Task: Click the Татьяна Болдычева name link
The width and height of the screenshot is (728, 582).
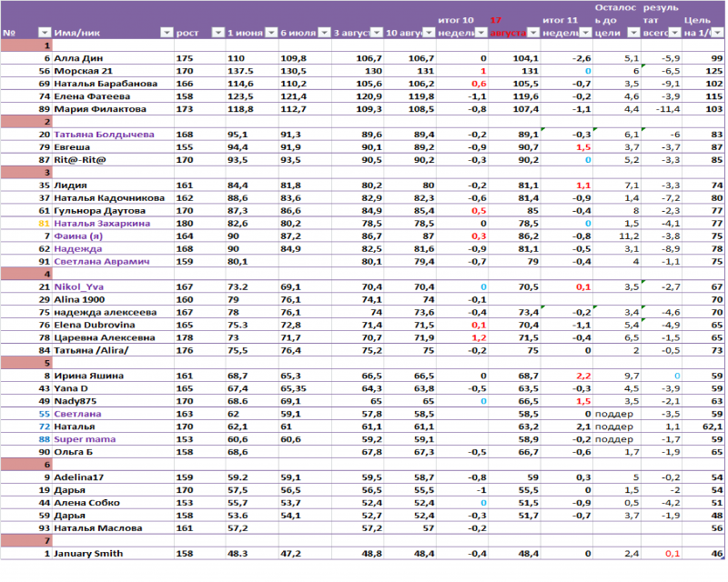Action: click(103, 134)
